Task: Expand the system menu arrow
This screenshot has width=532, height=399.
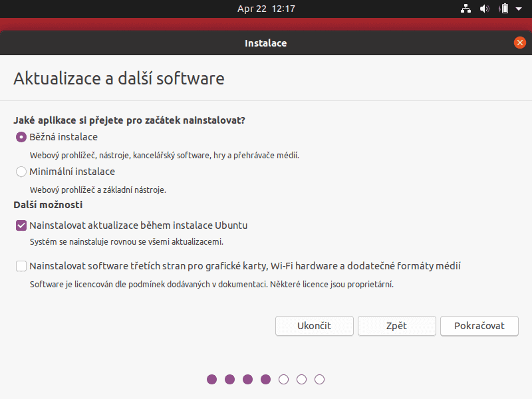Action: 519,9
